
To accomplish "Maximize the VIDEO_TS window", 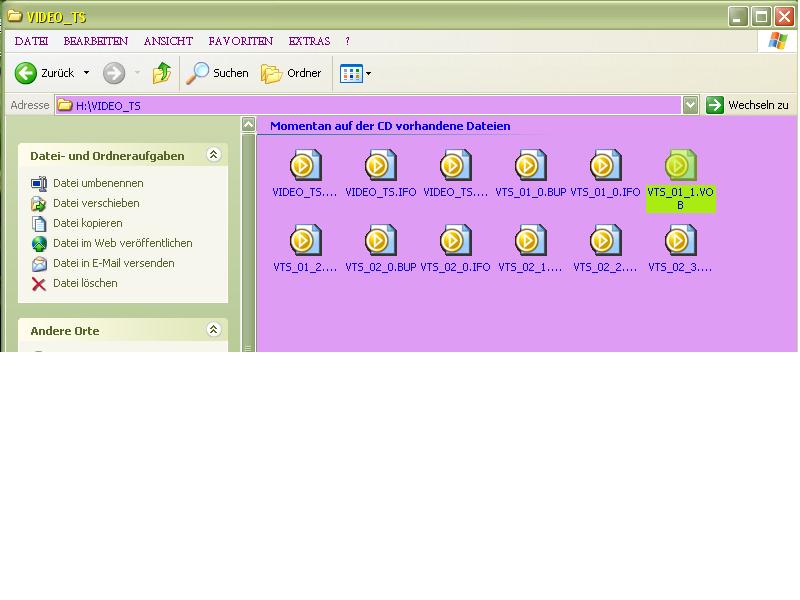I will click(761, 17).
